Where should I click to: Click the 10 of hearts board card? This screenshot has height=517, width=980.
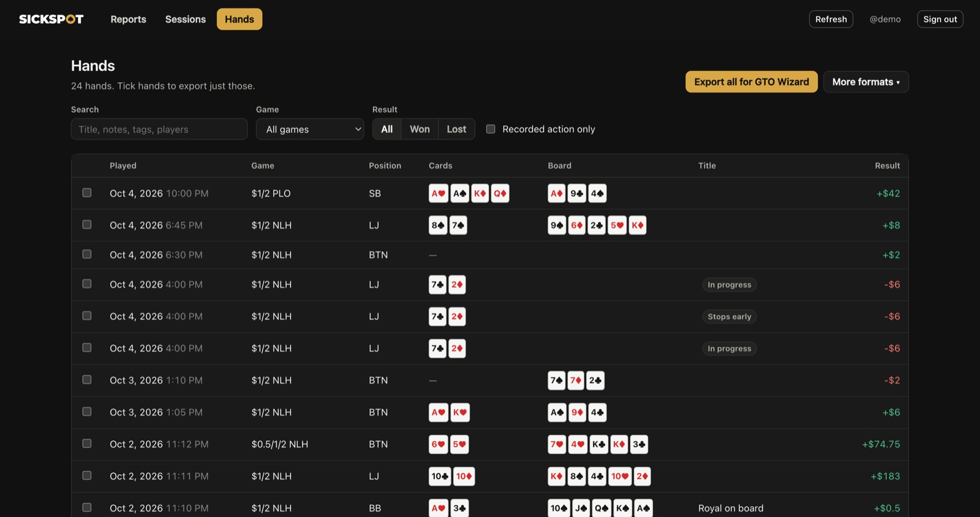[x=620, y=476]
